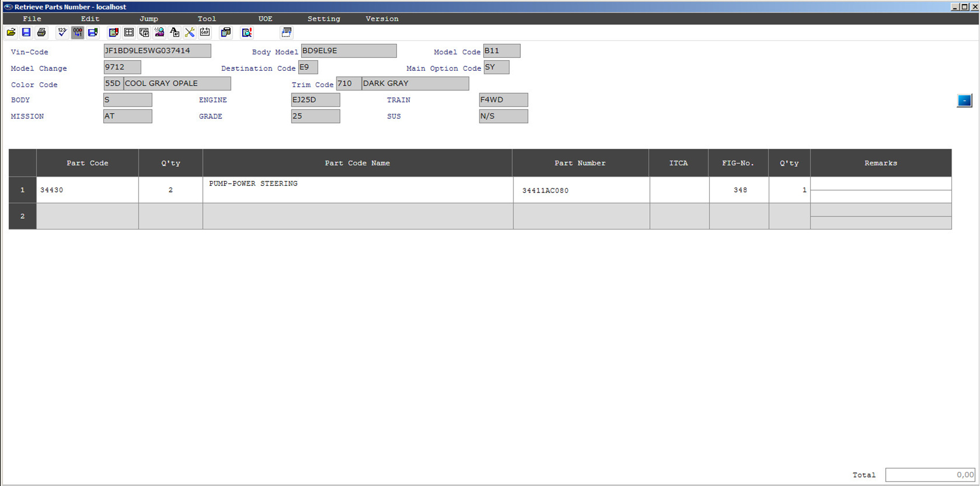Viewport: 980px width, 486px height.
Task: Collapse the header using blue minus button
Action: [x=964, y=100]
